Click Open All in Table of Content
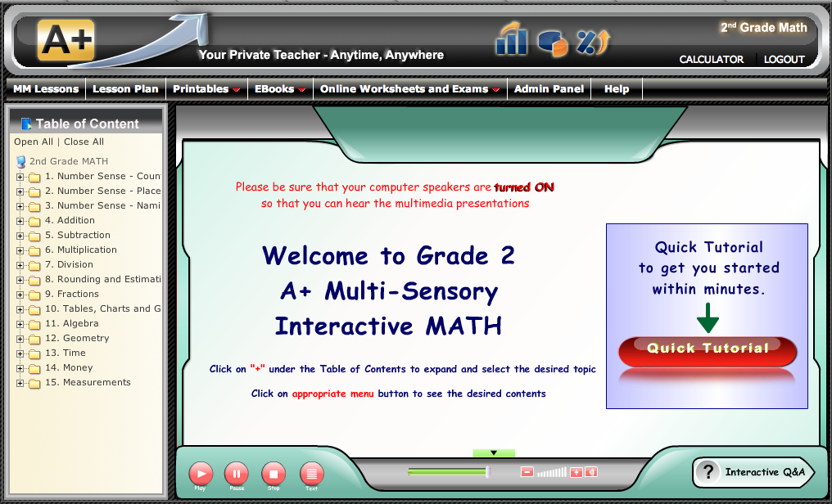 [x=34, y=142]
